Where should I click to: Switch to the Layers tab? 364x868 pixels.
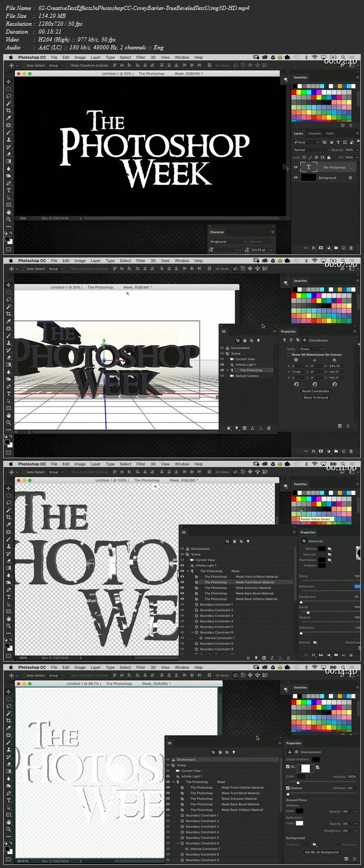[x=299, y=133]
